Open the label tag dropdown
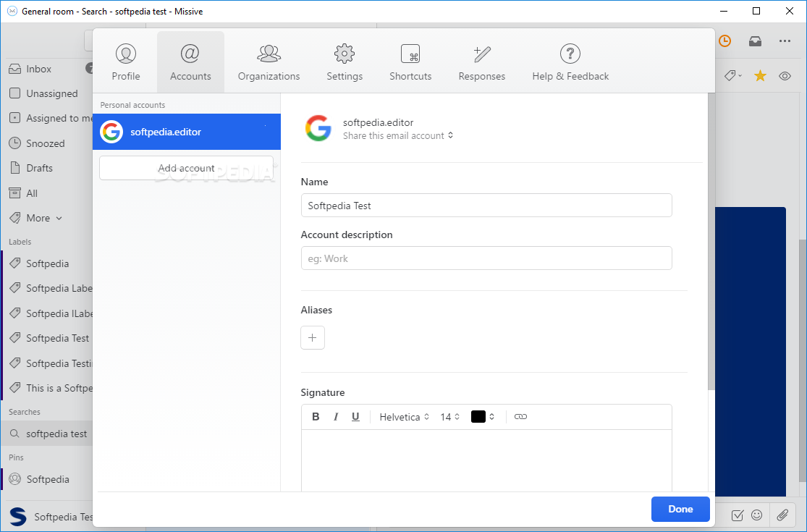This screenshot has width=807, height=532. (733, 76)
